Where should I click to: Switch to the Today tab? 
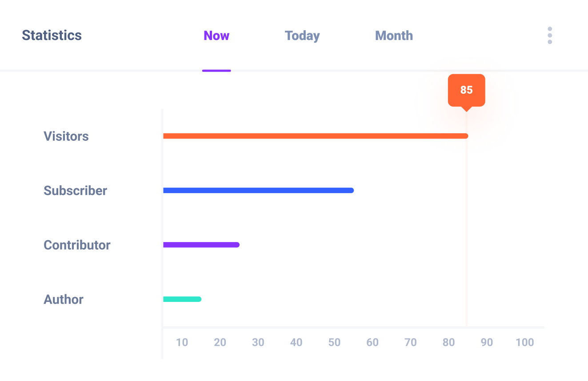tap(302, 36)
